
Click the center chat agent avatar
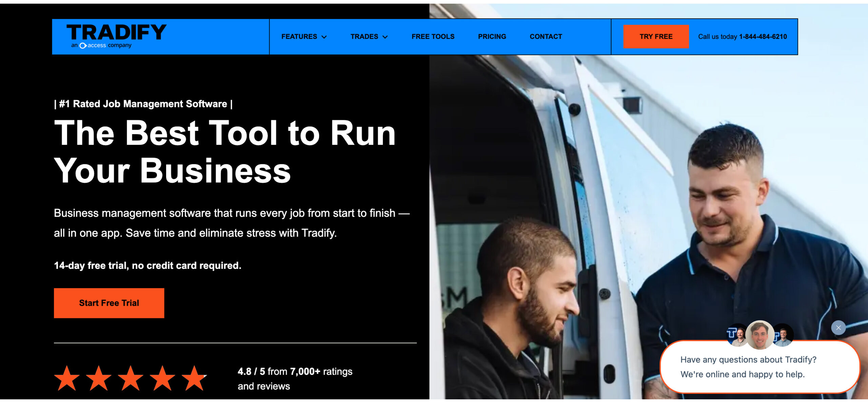pyautogui.click(x=760, y=335)
